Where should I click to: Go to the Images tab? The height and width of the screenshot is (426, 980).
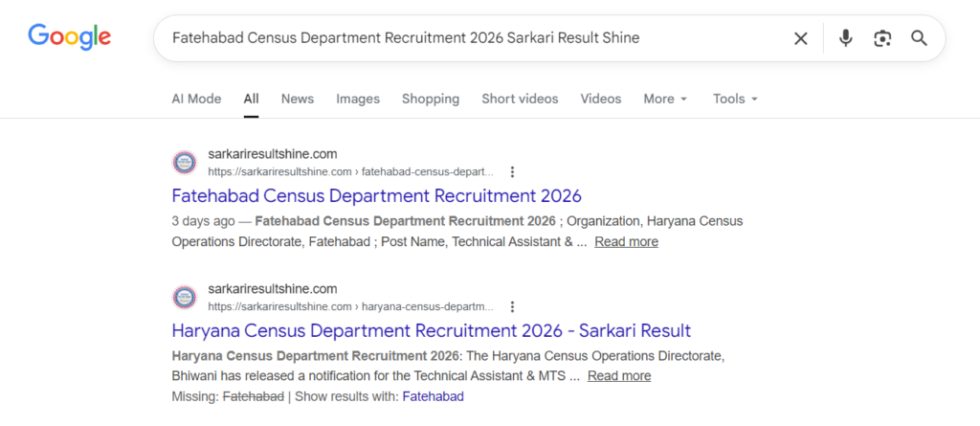click(358, 99)
